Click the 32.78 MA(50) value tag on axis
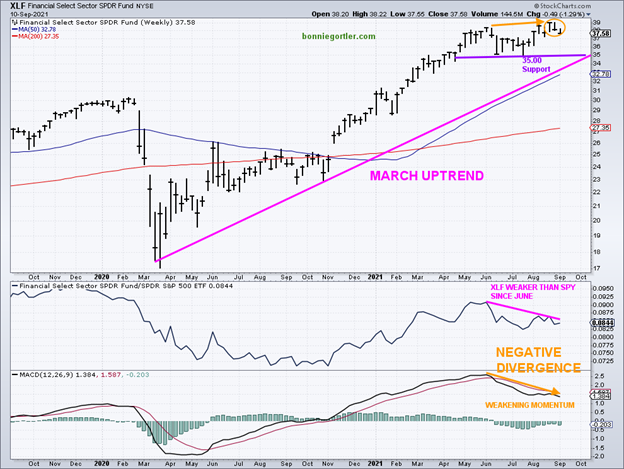The height and width of the screenshot is (469, 624). tap(601, 73)
